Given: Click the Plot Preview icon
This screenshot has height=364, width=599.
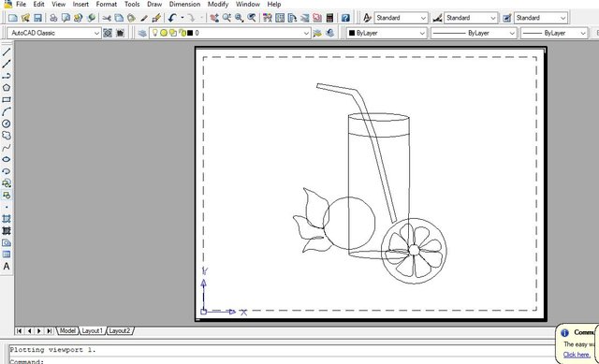Looking at the screenshot, I should [66, 18].
